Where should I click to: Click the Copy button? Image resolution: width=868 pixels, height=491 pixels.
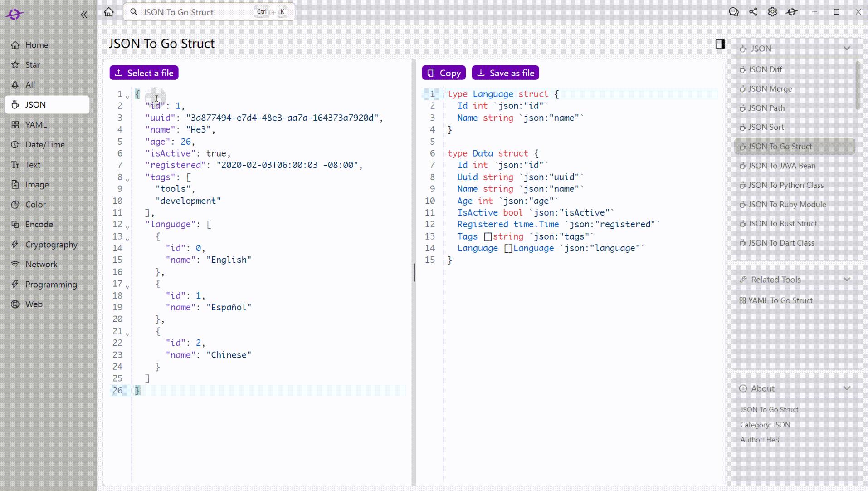(x=443, y=73)
